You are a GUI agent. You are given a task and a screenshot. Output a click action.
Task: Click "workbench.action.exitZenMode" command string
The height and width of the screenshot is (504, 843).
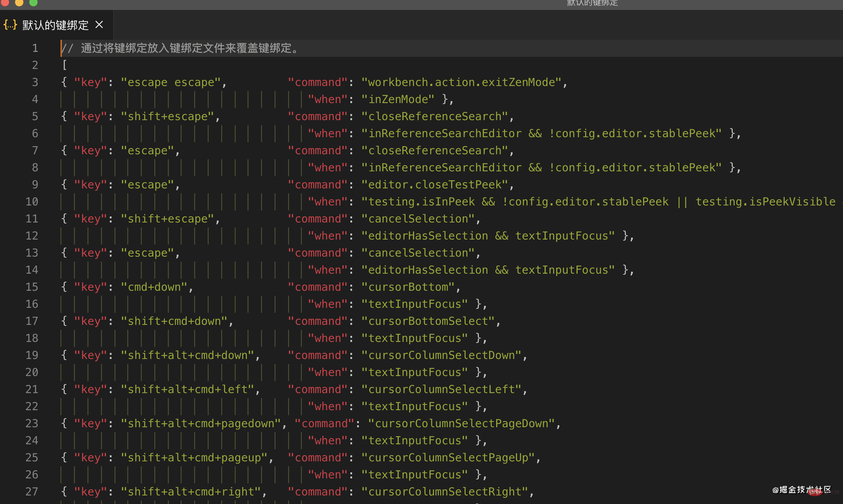point(461,82)
